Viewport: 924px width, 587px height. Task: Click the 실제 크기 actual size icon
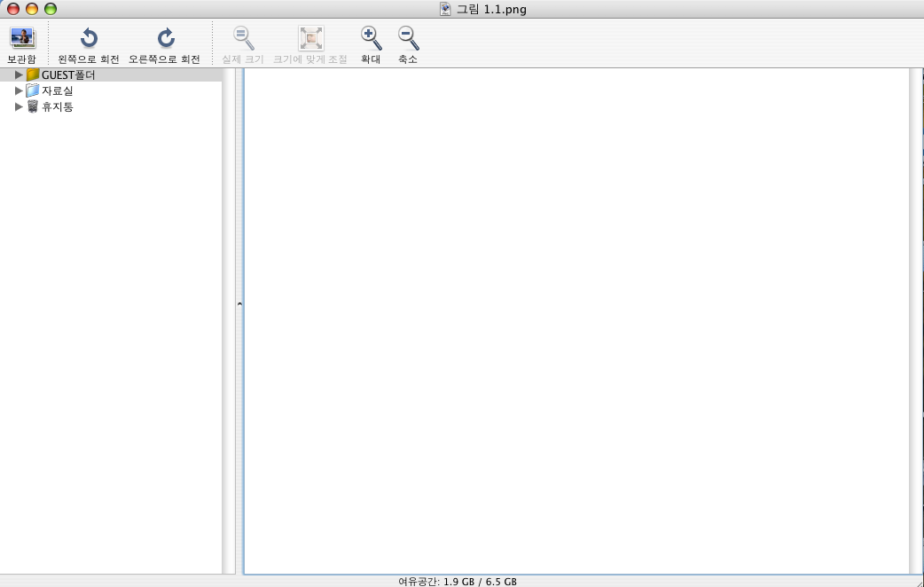click(x=243, y=38)
